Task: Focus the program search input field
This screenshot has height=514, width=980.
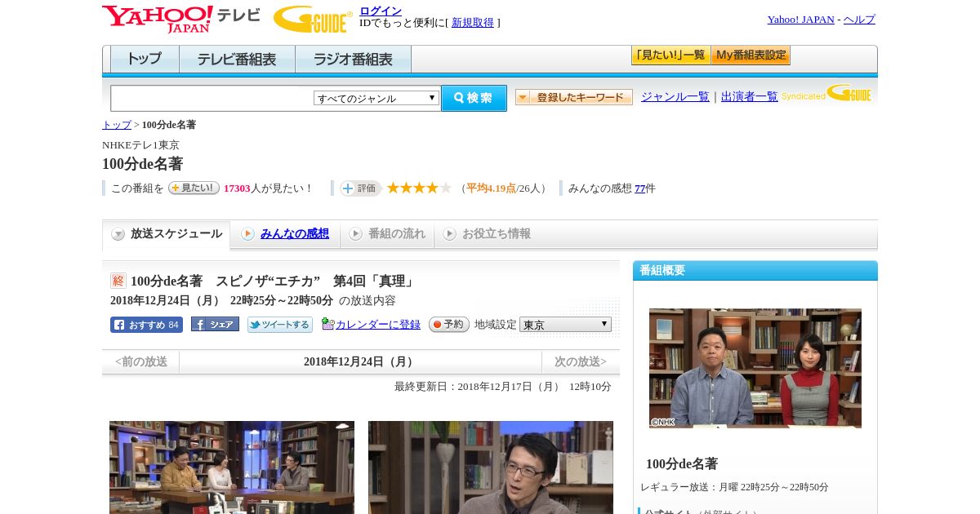Action: coord(212,99)
